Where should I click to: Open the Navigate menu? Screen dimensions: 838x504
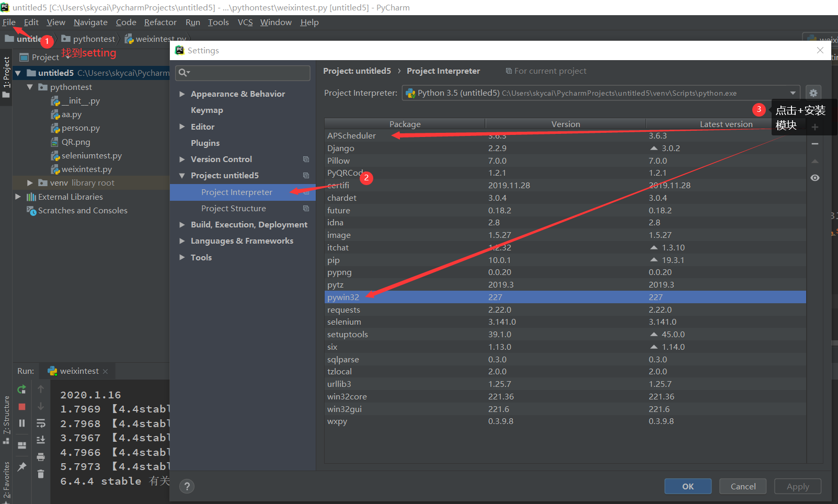point(90,22)
